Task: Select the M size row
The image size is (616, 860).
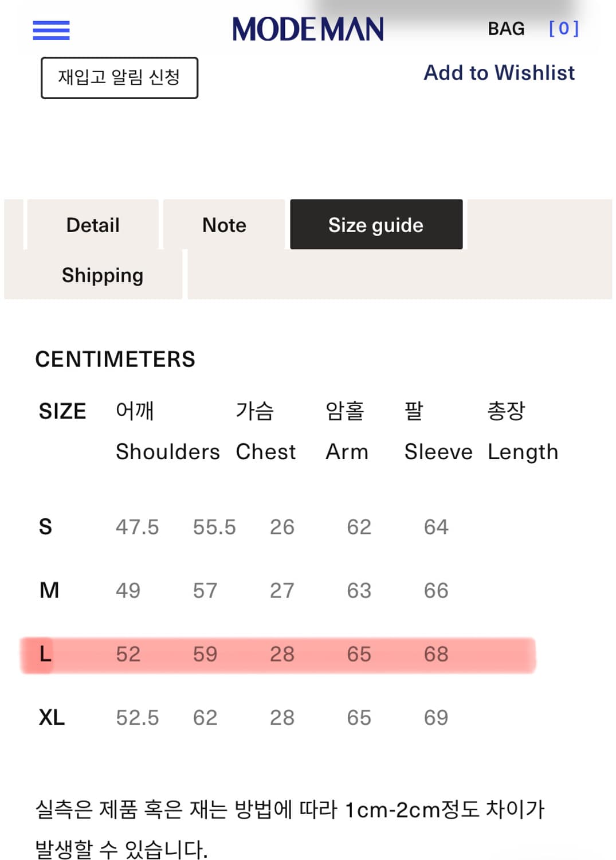Action: pos(48,591)
